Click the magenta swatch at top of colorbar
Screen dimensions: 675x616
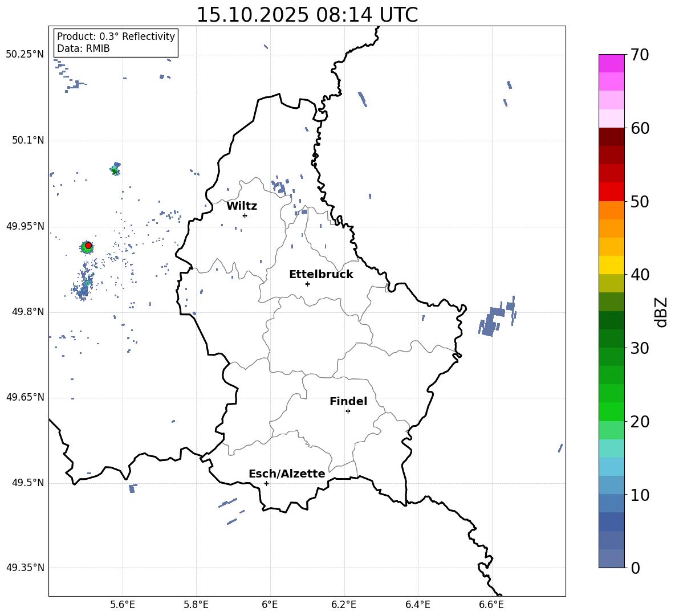[612, 63]
